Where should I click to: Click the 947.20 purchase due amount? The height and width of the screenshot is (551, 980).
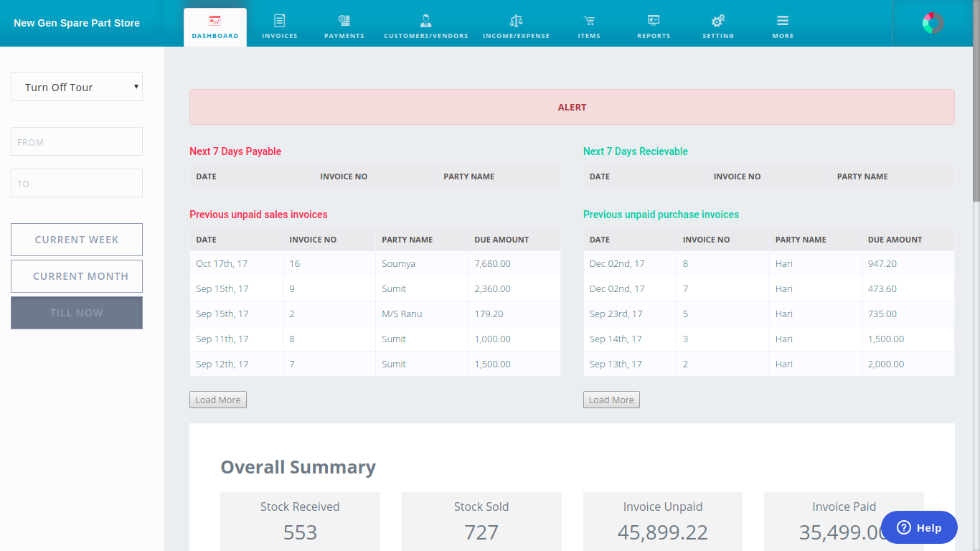tap(882, 263)
